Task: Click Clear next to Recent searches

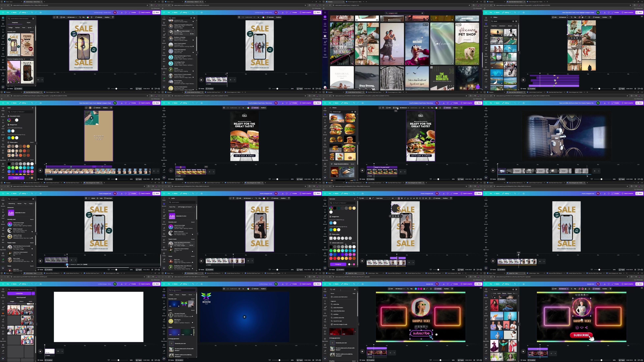Action: click(x=354, y=294)
